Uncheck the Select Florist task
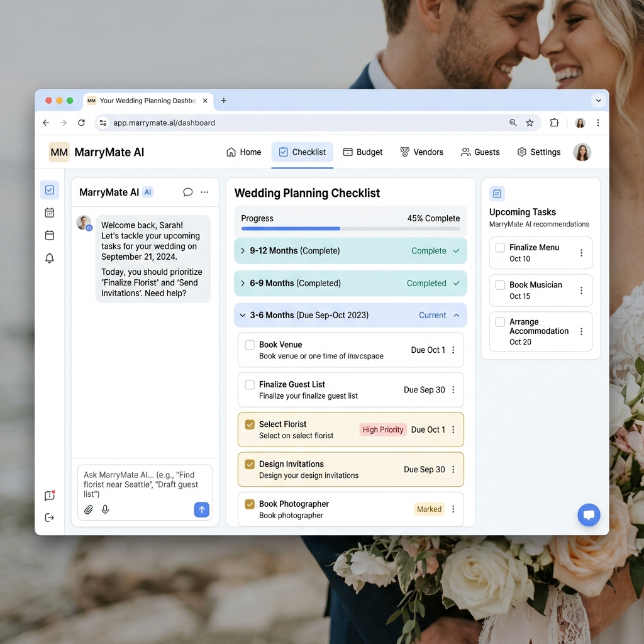 [x=250, y=425]
